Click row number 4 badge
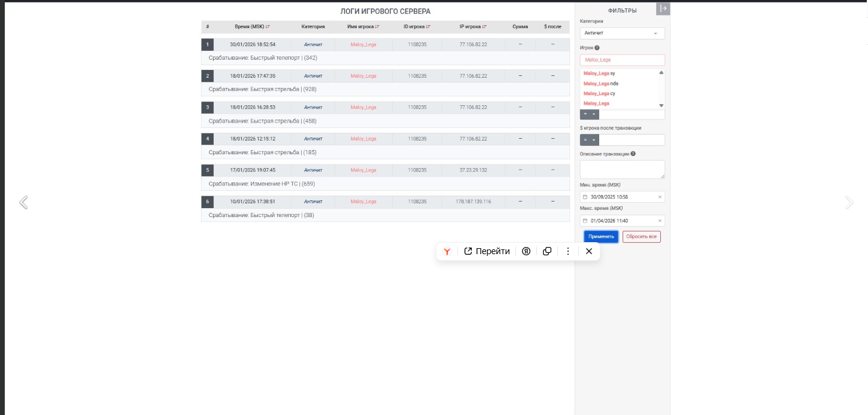The height and width of the screenshot is (415, 868). pyautogui.click(x=207, y=139)
